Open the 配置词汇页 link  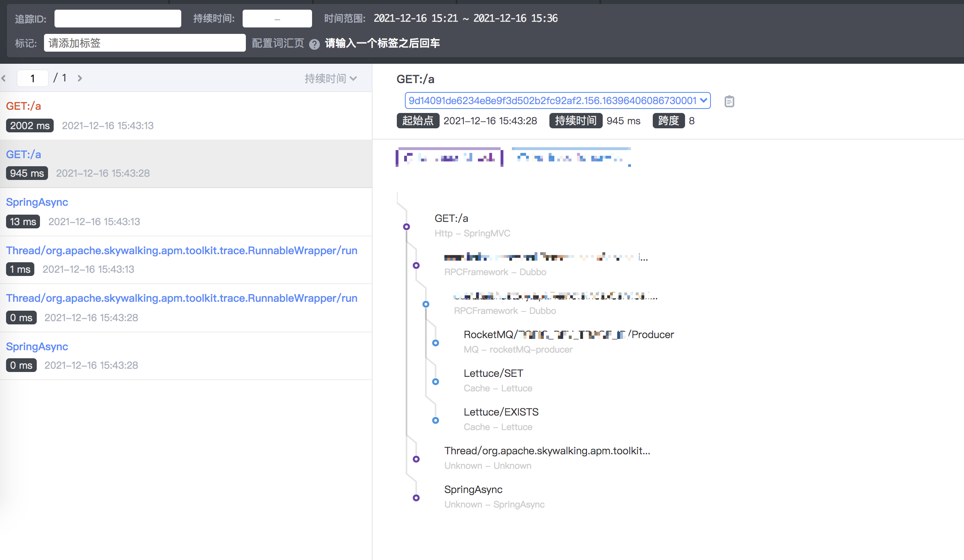pyautogui.click(x=277, y=43)
